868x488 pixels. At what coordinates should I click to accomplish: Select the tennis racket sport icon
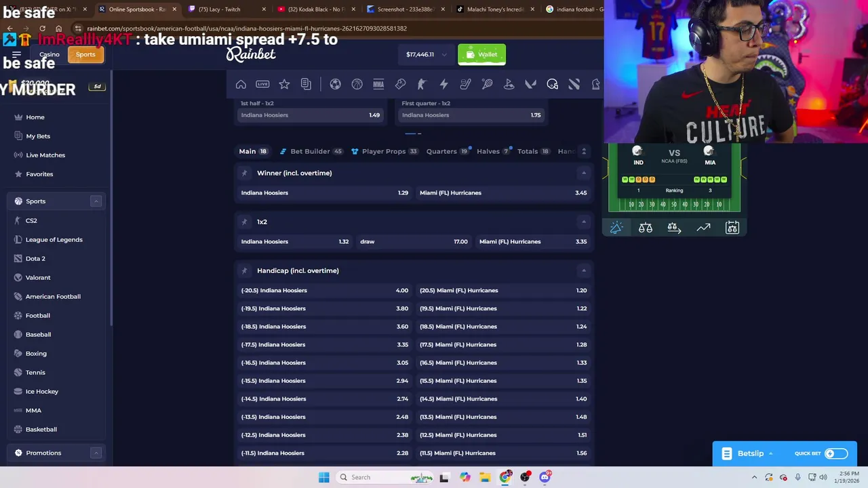487,84
